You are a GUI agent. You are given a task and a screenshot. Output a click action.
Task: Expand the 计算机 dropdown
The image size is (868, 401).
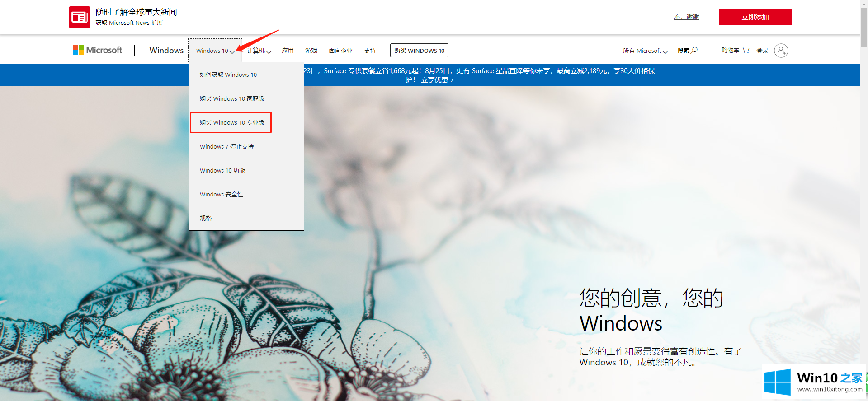click(x=259, y=51)
